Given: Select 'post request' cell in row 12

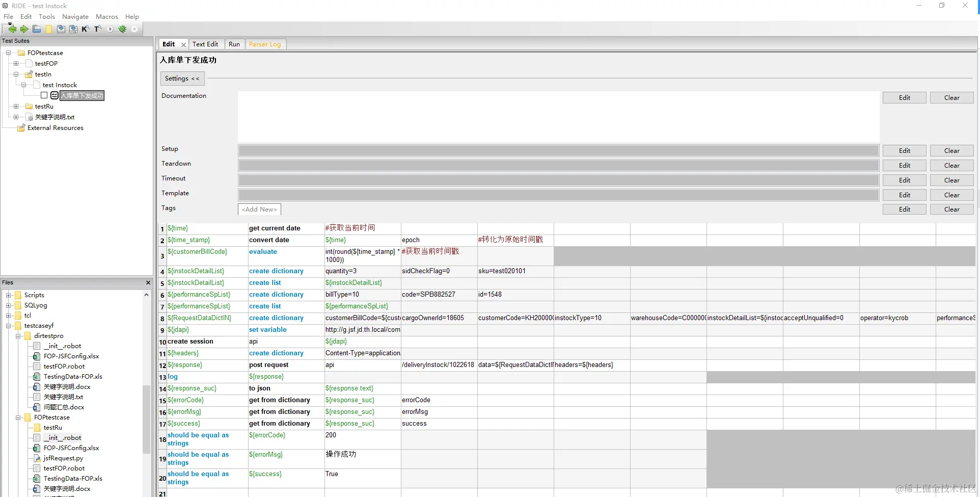Looking at the screenshot, I should click(x=286, y=365).
